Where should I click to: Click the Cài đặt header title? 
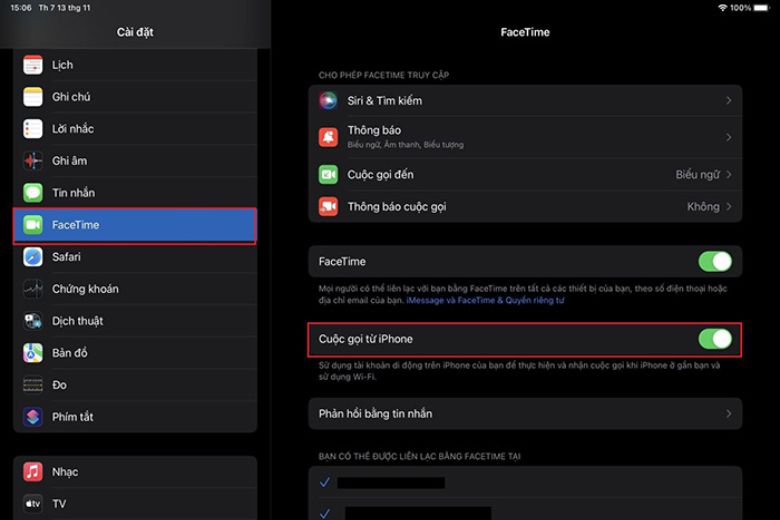pos(135,32)
